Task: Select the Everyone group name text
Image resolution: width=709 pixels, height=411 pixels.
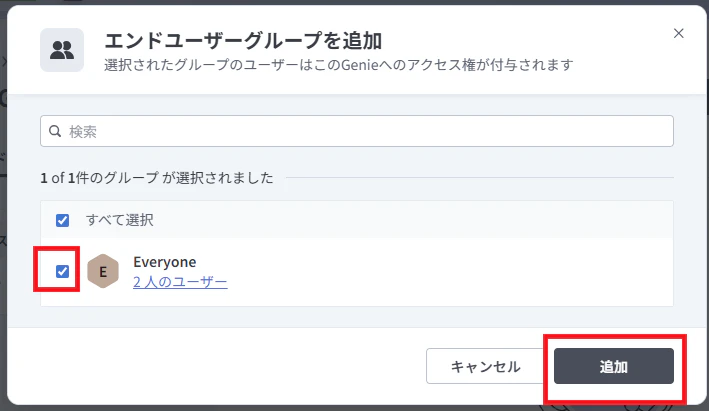Action: click(165, 262)
